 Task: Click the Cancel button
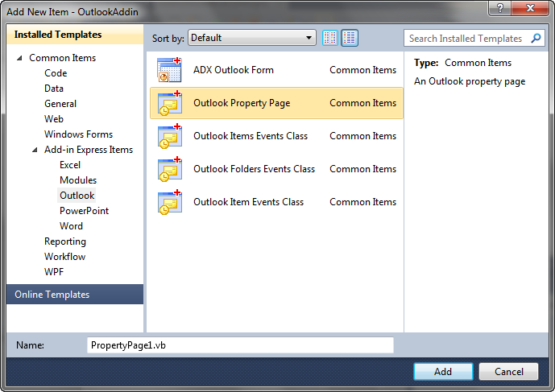click(x=508, y=372)
